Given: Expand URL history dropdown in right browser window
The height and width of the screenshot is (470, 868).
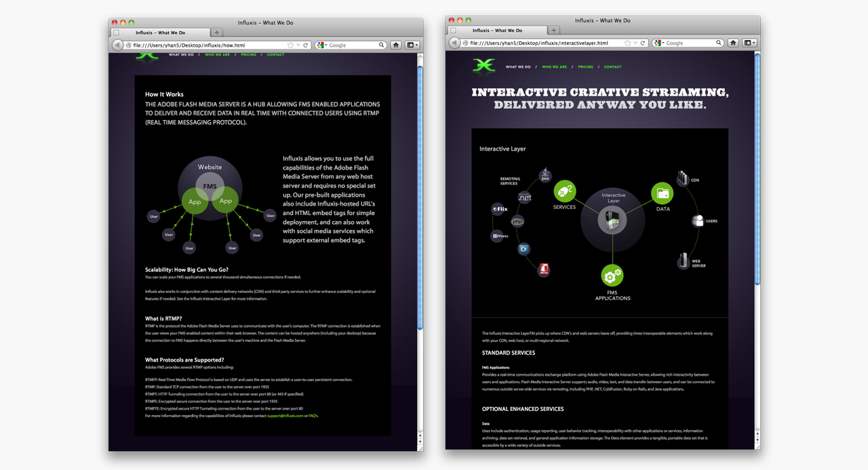Looking at the screenshot, I should [635, 43].
